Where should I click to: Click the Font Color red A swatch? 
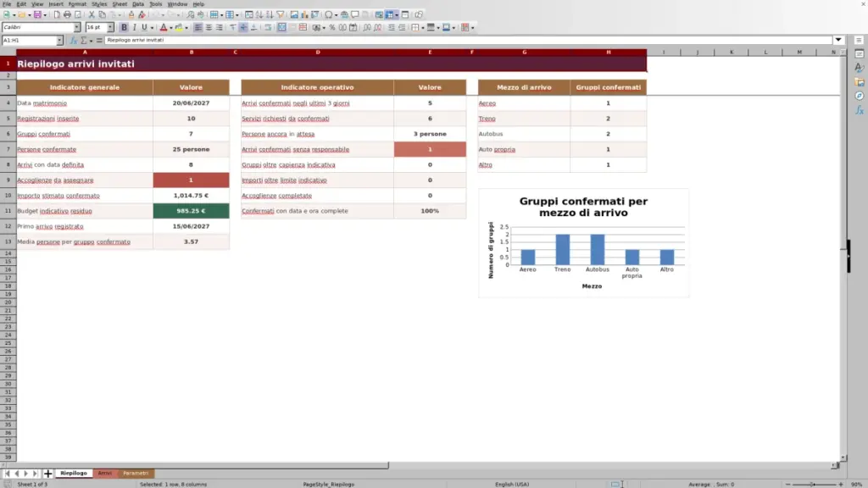[x=164, y=28]
